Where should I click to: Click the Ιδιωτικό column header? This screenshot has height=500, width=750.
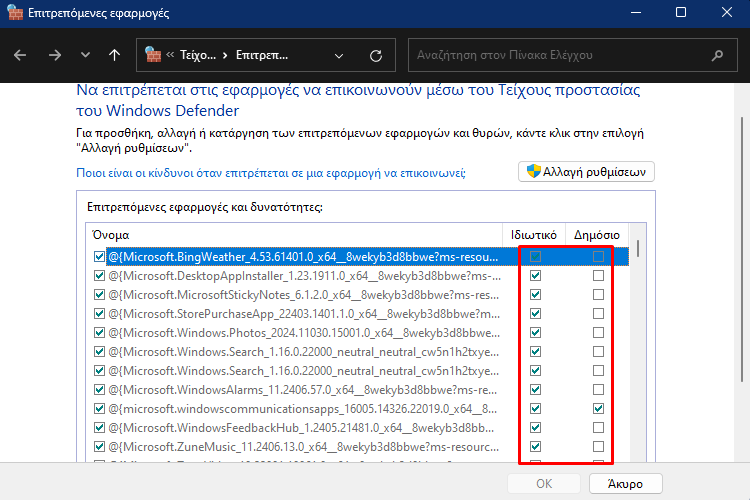point(534,235)
